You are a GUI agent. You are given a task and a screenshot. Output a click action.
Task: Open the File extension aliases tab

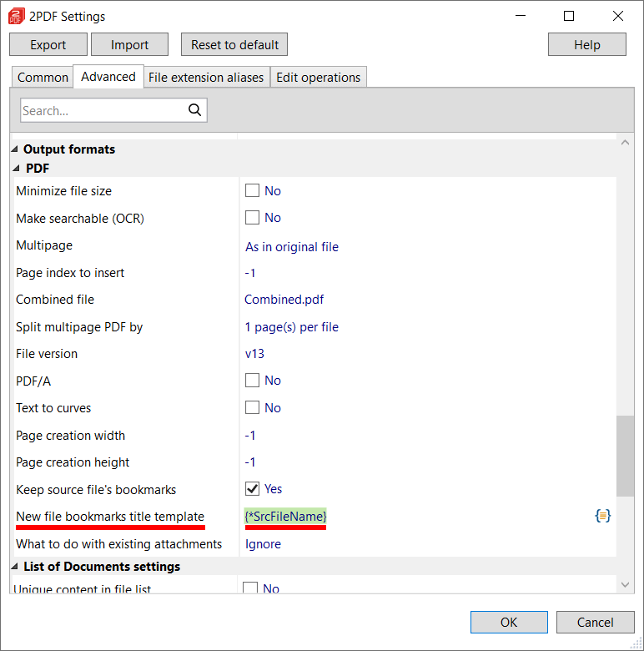point(206,77)
